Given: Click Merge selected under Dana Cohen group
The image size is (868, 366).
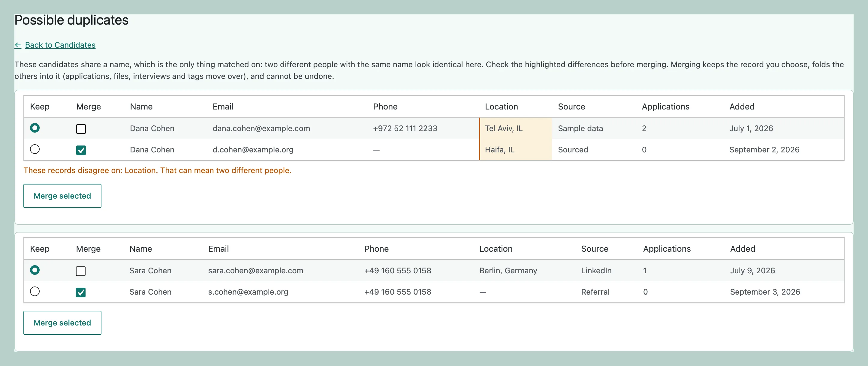Looking at the screenshot, I should tap(62, 196).
